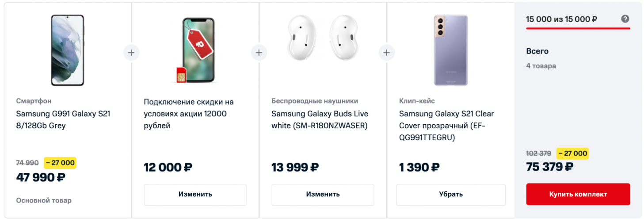Open Samsung Galaxy S21 Clear Cover link
The image size is (644, 221).
(446, 126)
